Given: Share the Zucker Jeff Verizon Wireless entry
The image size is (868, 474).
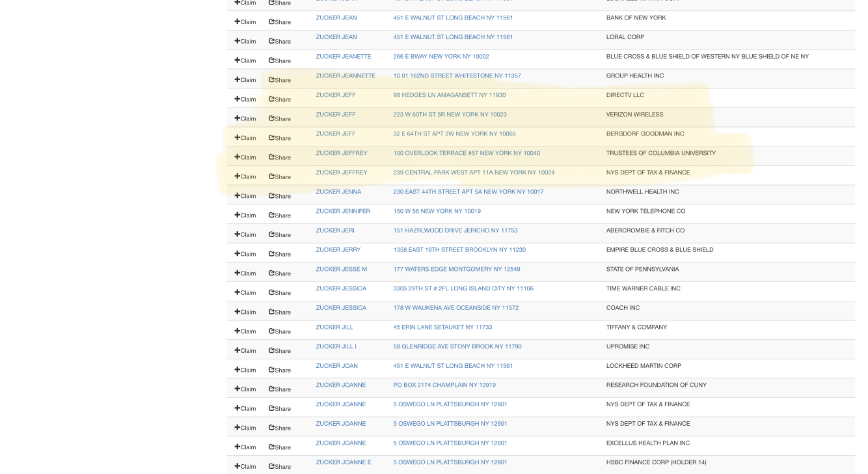Looking at the screenshot, I should pos(280,118).
